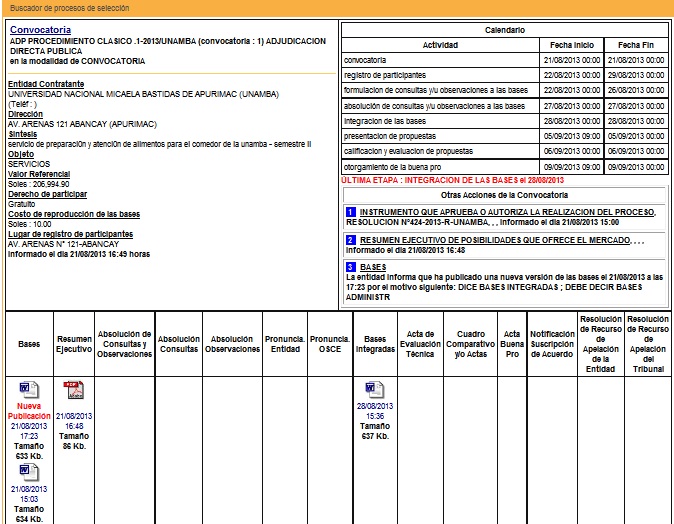Screen dimensions: 674x524
Task: Select the Bases Integradas column header
Action: (x=375, y=344)
